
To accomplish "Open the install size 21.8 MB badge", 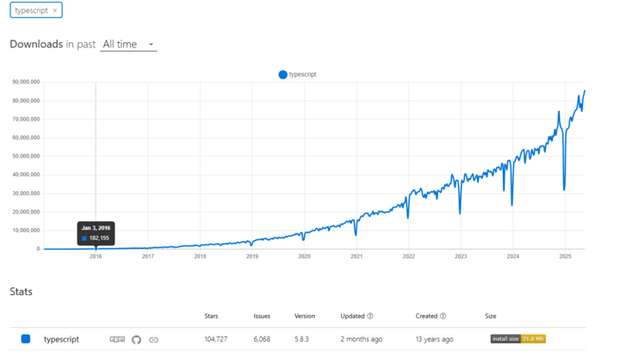I will [x=518, y=339].
